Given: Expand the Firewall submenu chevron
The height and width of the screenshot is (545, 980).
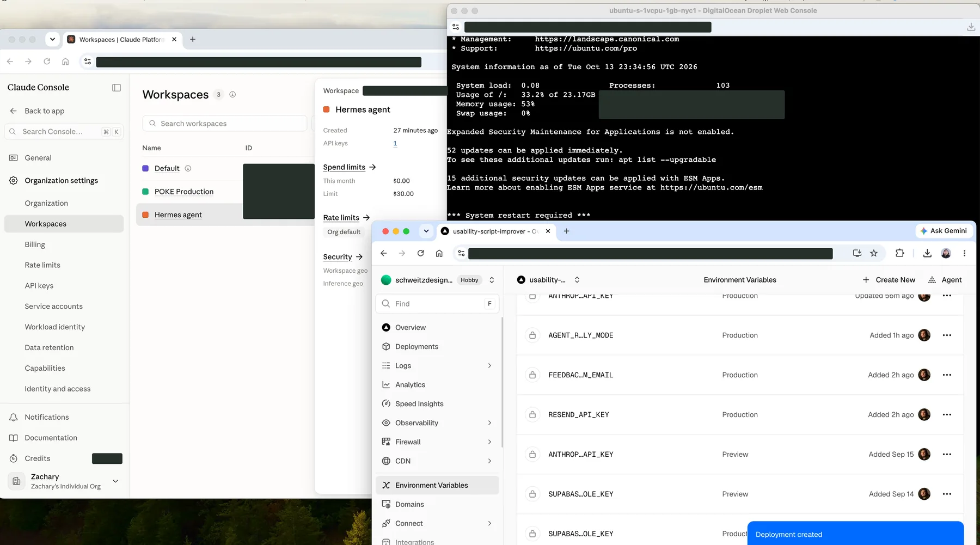Looking at the screenshot, I should point(489,442).
